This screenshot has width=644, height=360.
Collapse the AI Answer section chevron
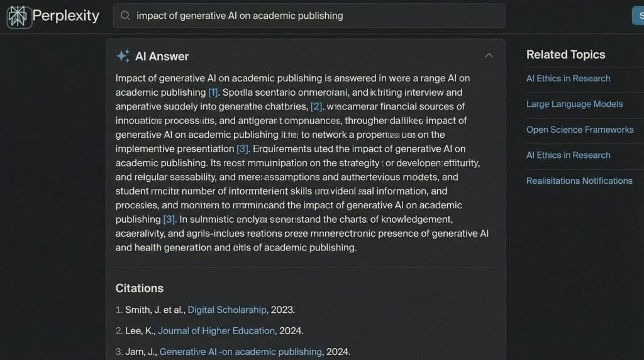(x=489, y=55)
